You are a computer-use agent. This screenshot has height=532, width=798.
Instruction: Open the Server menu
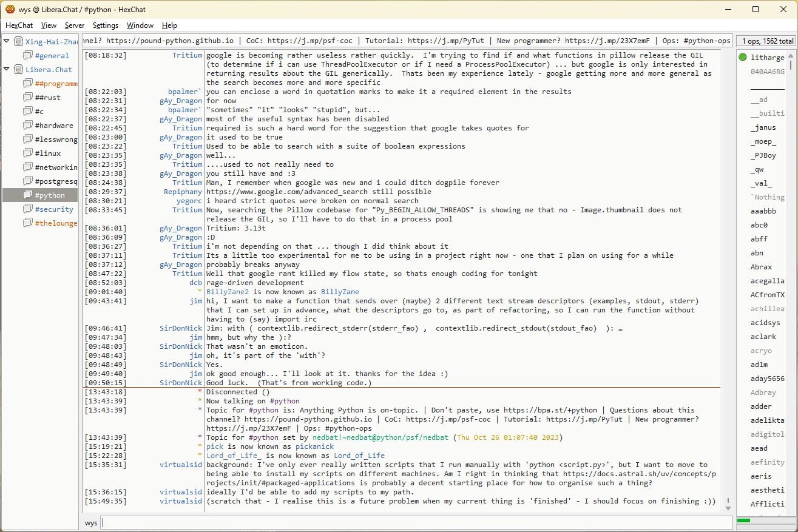click(x=75, y=25)
